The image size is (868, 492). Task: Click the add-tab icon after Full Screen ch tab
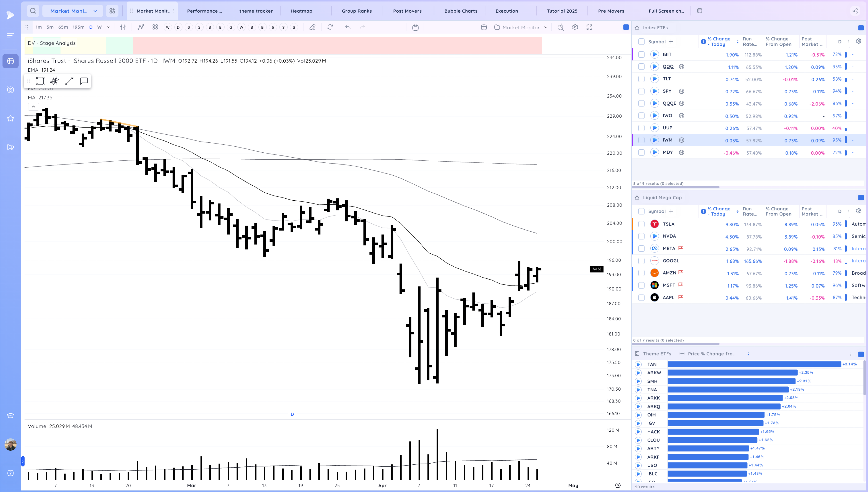[x=700, y=11]
